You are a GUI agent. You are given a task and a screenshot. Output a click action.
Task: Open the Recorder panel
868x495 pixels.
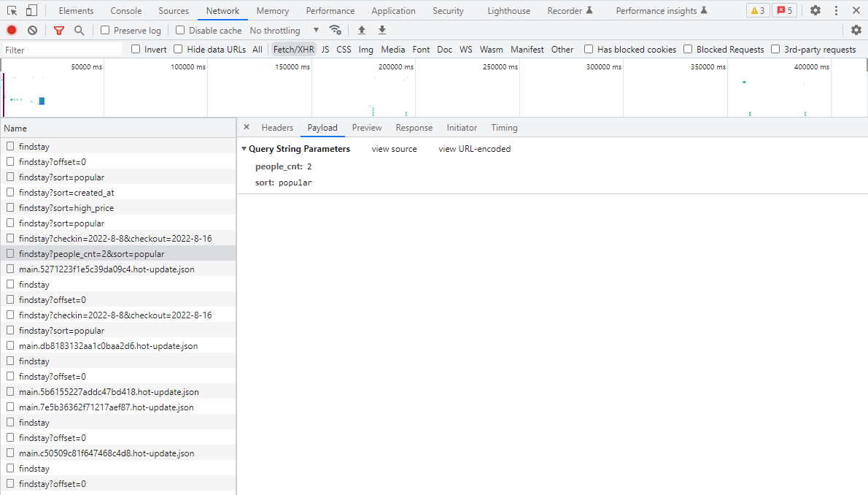pos(570,10)
